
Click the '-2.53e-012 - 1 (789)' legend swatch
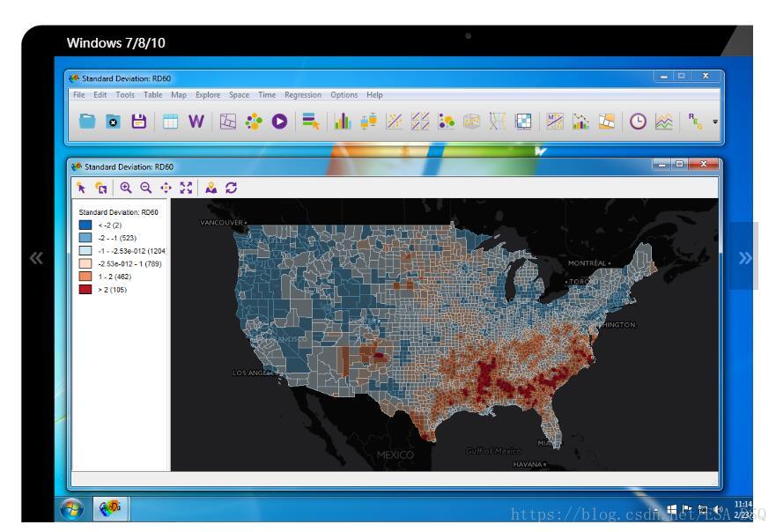[85, 263]
